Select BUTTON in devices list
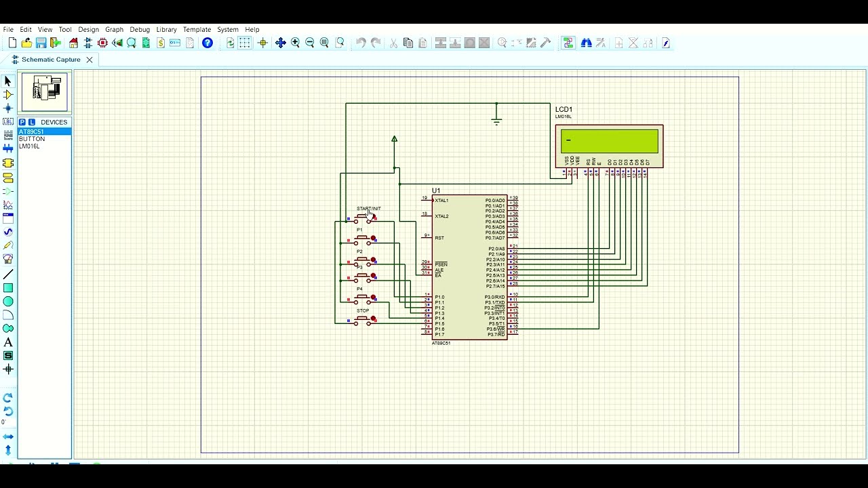Image resolution: width=868 pixels, height=488 pixels. coord(44,139)
